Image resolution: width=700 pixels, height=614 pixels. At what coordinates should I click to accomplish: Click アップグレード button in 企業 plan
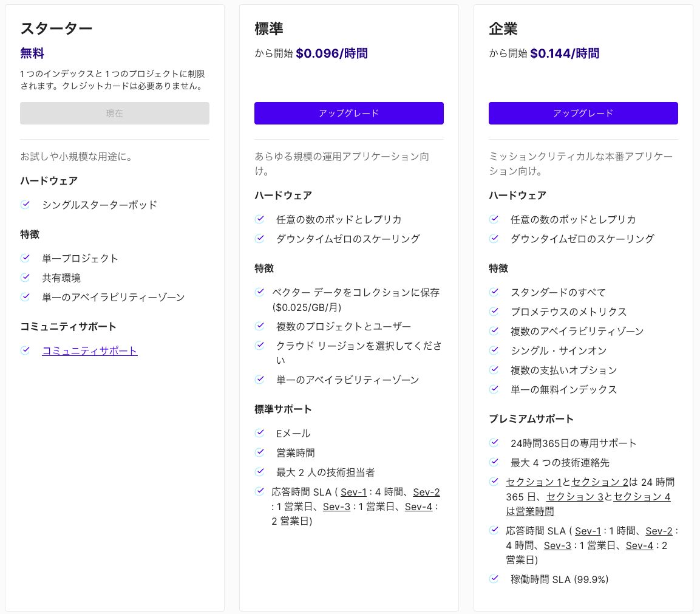click(x=583, y=114)
